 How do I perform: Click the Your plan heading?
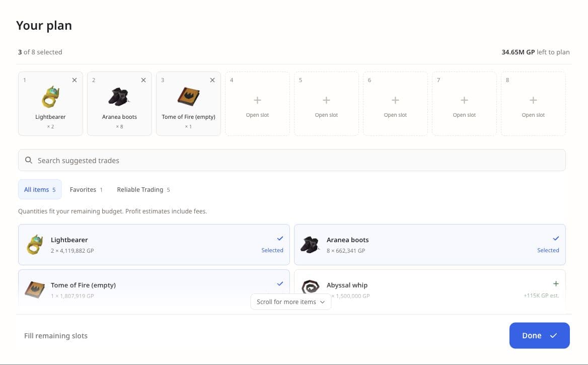(44, 26)
